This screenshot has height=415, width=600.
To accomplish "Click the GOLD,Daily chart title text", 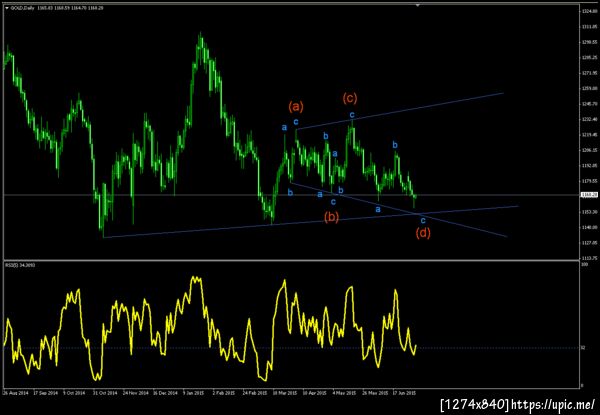I will [22, 8].
